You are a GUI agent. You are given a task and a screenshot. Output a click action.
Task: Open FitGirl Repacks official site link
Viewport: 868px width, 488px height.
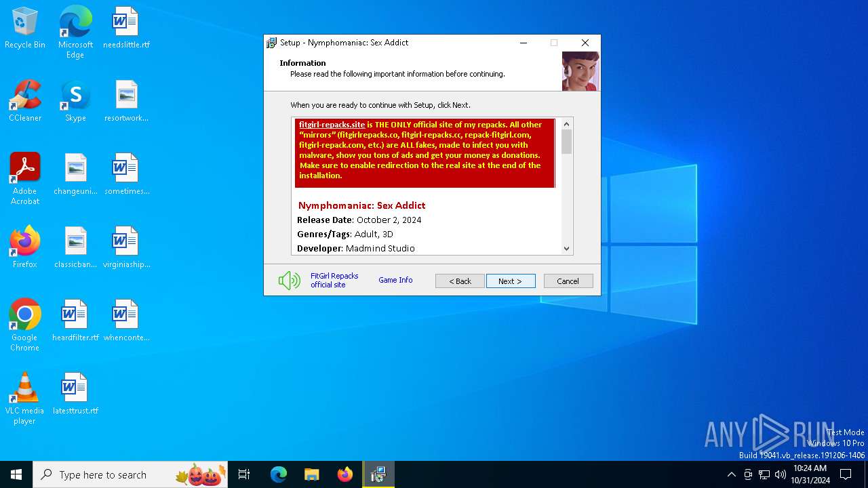click(x=334, y=281)
